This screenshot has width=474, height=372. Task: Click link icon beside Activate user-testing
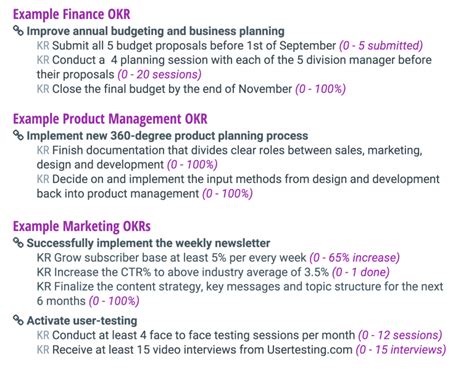pos(18,320)
